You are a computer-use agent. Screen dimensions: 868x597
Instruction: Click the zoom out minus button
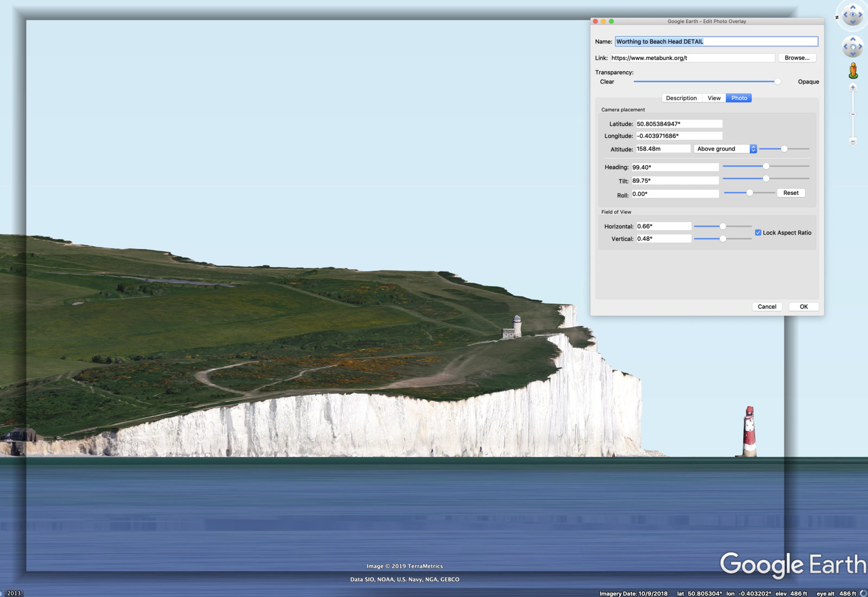point(853,142)
